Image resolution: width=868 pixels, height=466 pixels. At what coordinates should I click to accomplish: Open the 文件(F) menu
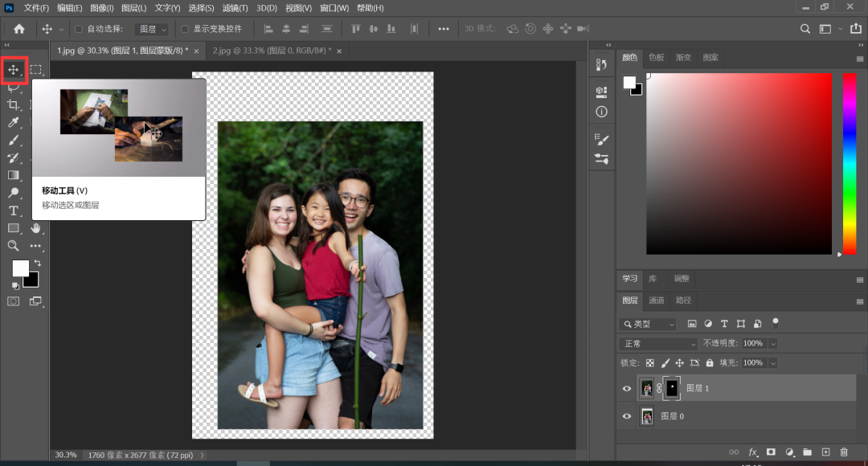36,8
